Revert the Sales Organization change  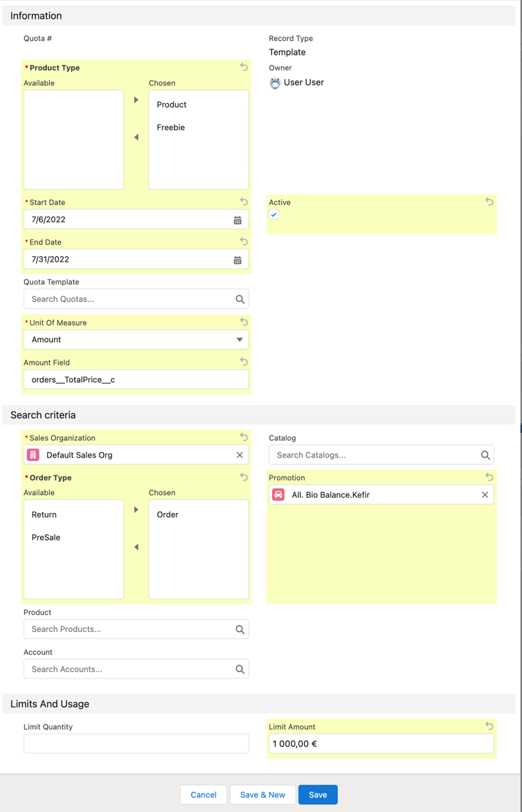pos(243,437)
